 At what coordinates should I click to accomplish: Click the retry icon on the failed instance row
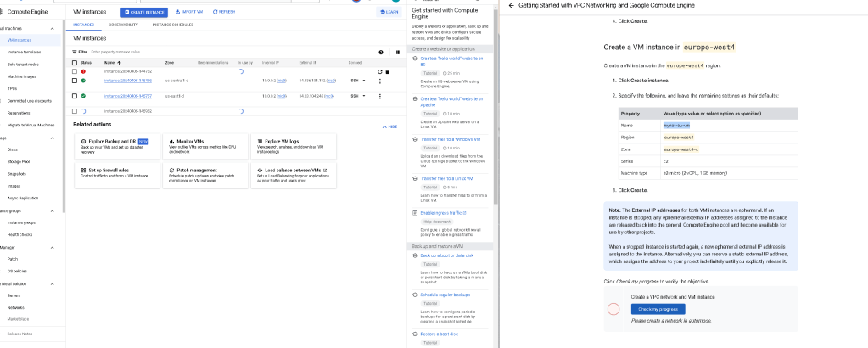(380, 71)
